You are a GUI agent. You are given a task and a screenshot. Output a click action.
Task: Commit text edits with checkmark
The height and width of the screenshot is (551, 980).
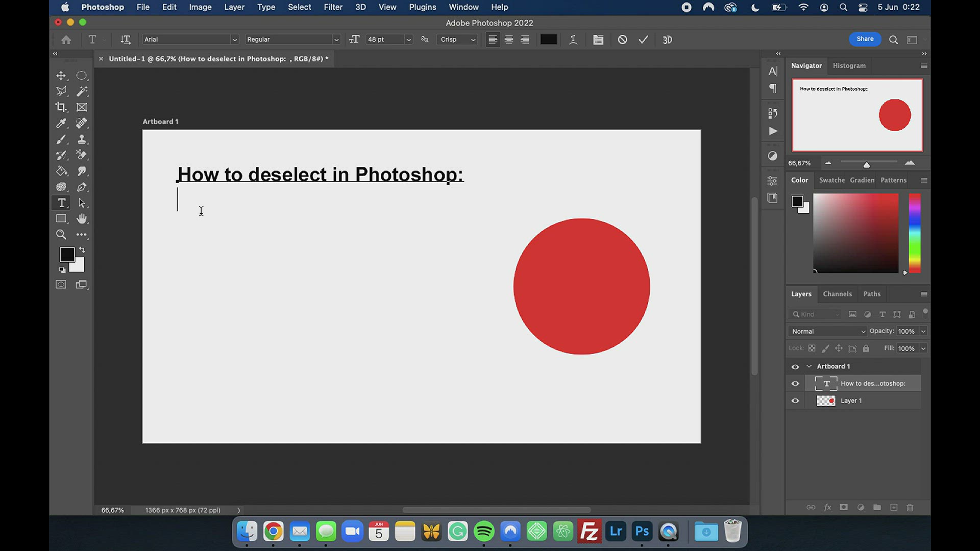click(643, 39)
